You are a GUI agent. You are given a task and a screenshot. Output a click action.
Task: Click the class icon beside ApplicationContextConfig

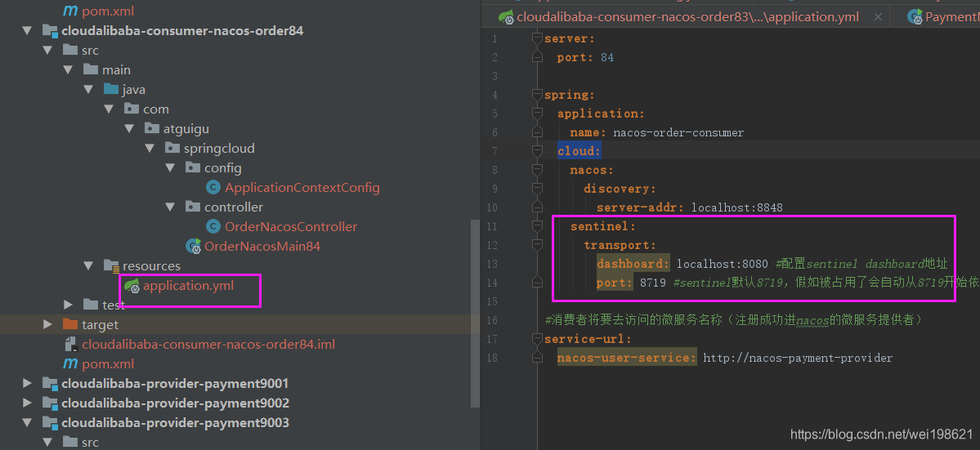click(x=214, y=187)
